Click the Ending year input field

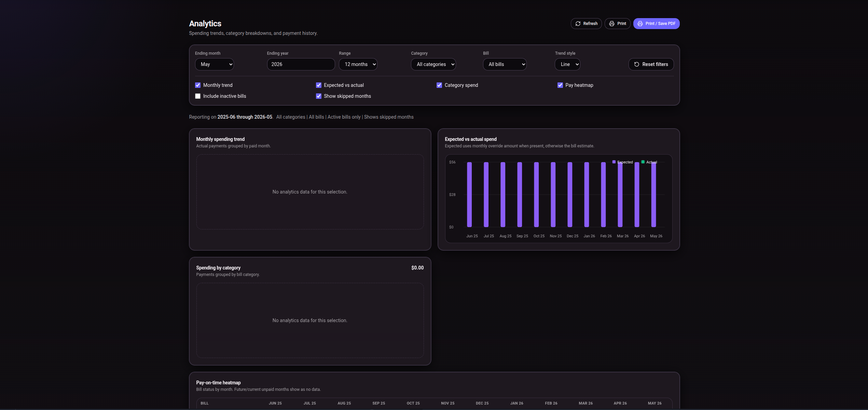coord(301,64)
